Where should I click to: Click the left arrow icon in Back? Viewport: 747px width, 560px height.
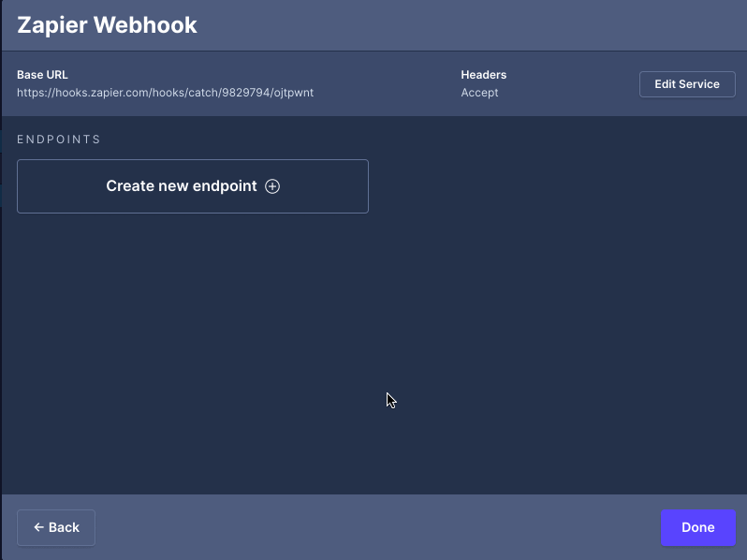(x=39, y=527)
